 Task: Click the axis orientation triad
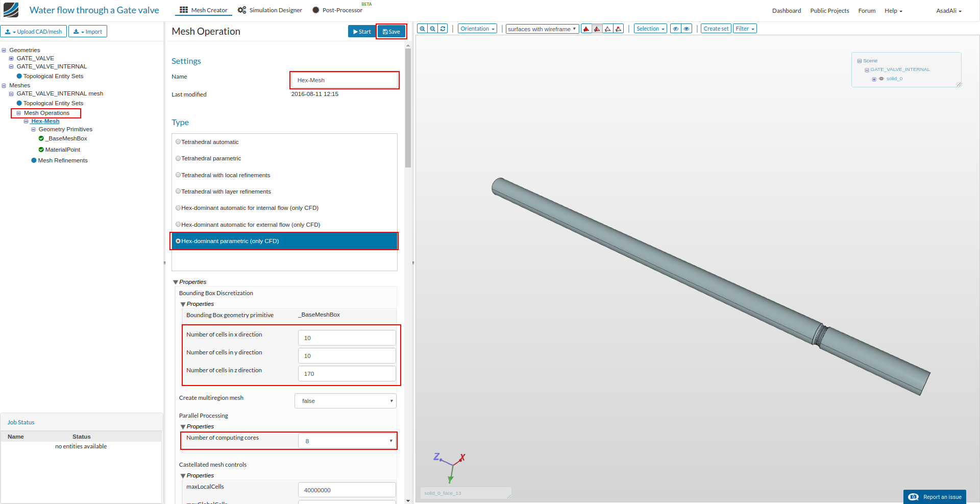point(450,467)
